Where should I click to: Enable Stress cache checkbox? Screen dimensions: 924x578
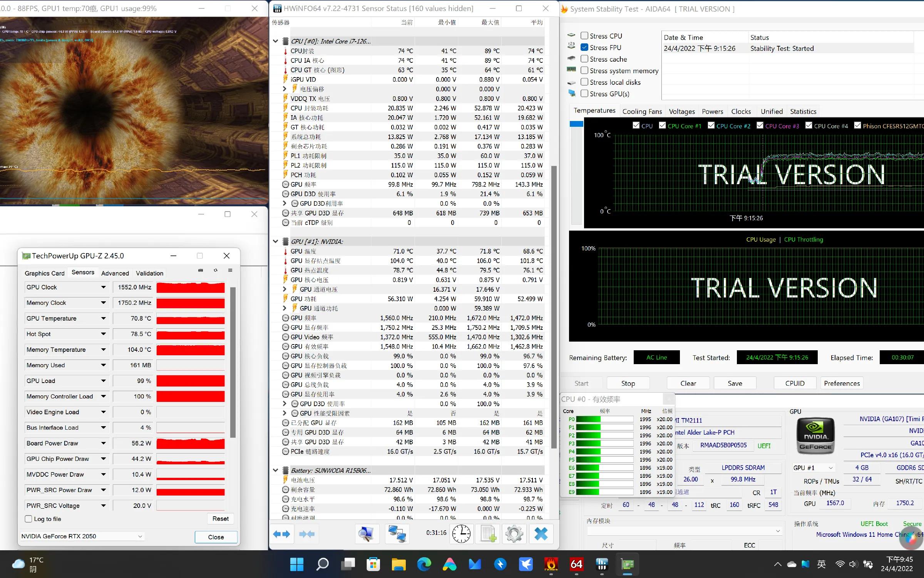(x=584, y=59)
